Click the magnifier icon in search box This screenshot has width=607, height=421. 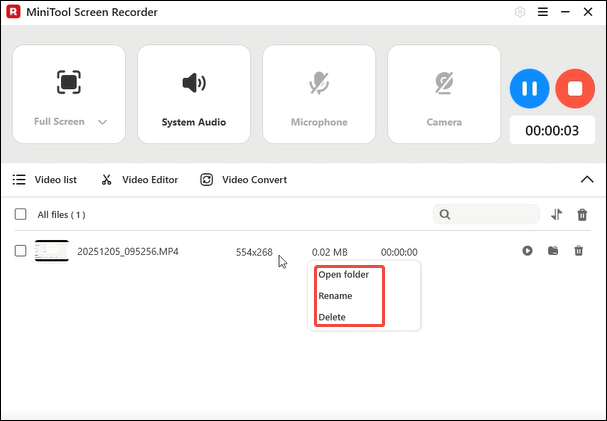coord(445,214)
